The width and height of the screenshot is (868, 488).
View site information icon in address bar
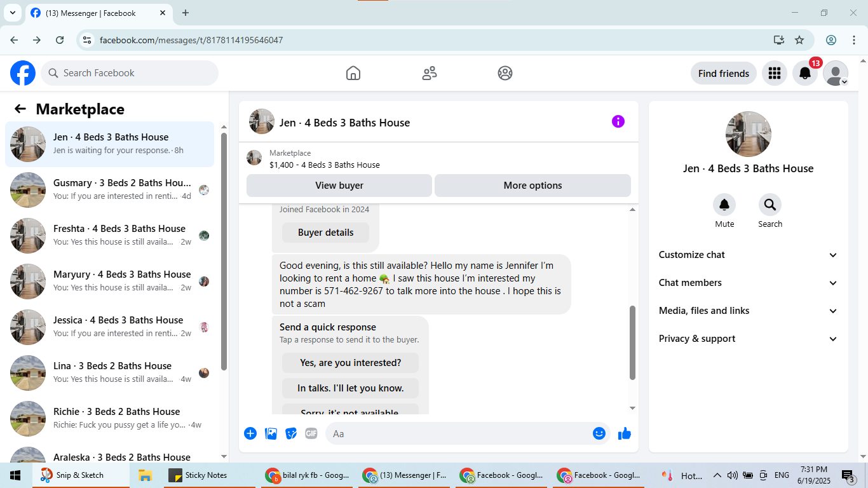[x=87, y=40]
